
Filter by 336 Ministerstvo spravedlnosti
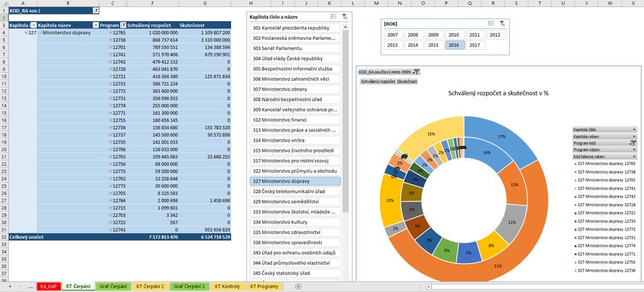[x=295, y=242]
